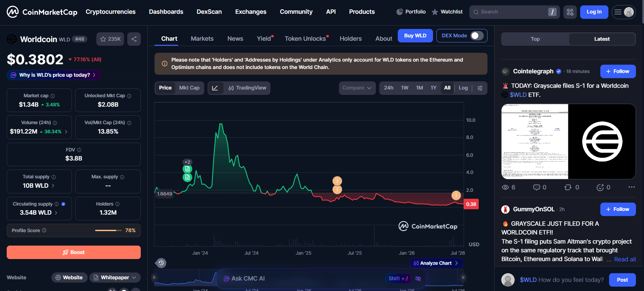Follow GummyOnSOL
The image size is (644, 291).
[618, 209]
